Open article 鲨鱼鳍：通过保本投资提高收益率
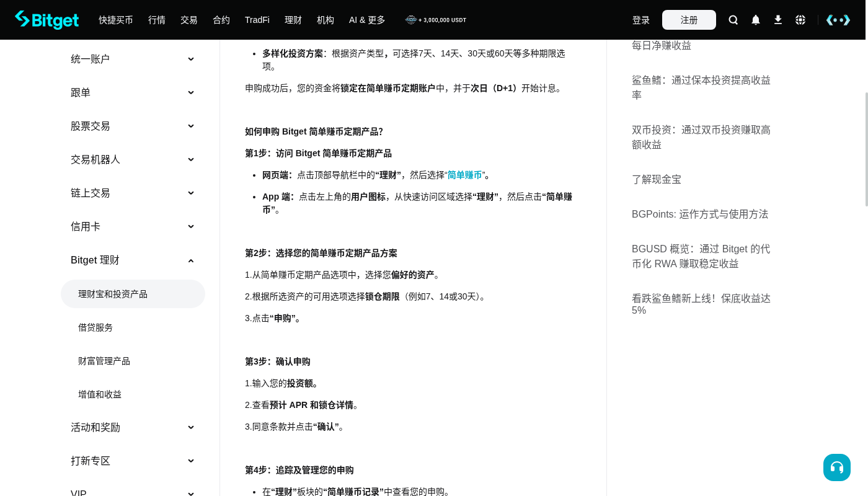Viewport: 868px width, 496px height. click(x=701, y=87)
